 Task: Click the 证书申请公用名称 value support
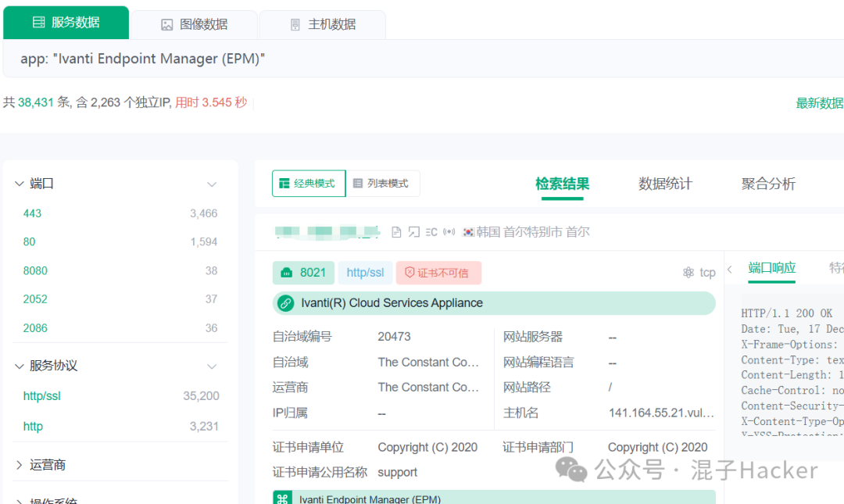397,472
